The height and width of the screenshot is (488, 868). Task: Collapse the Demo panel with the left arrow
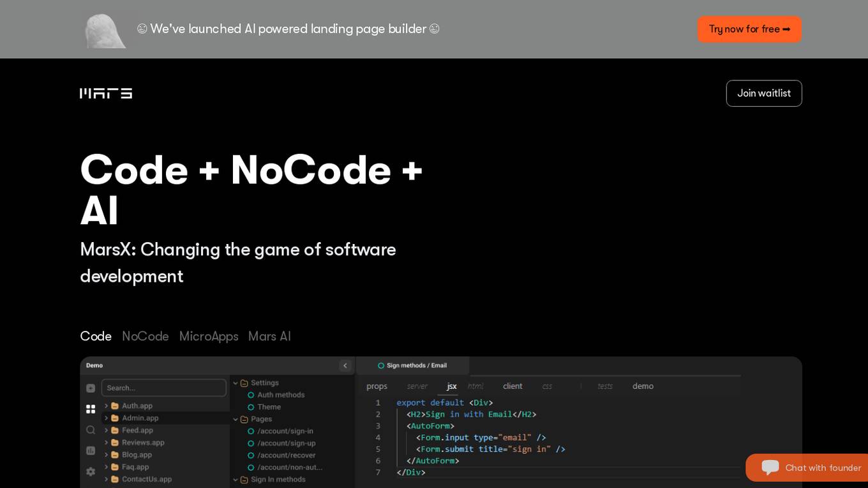click(345, 365)
